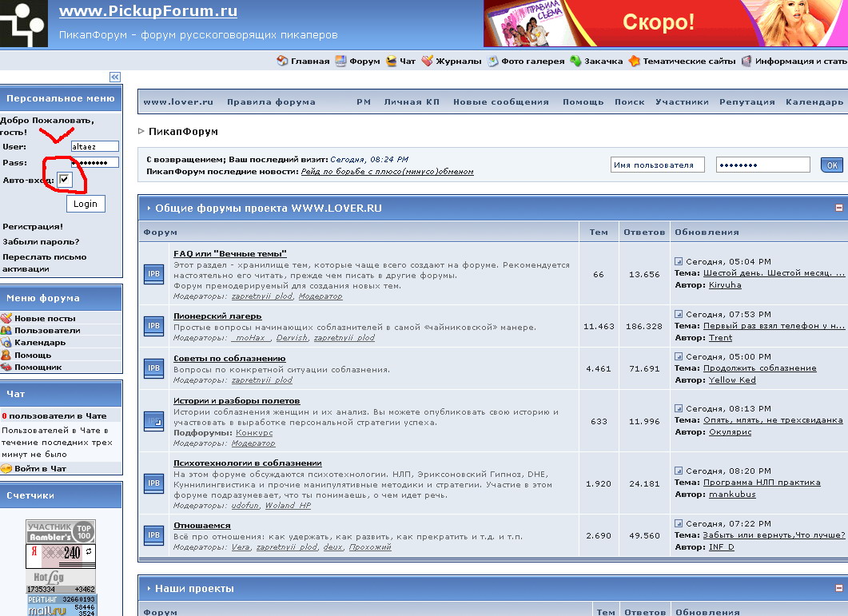The image size is (848, 616).
Task: Open Новые сообщения in the forum menu
Action: pyautogui.click(x=500, y=102)
